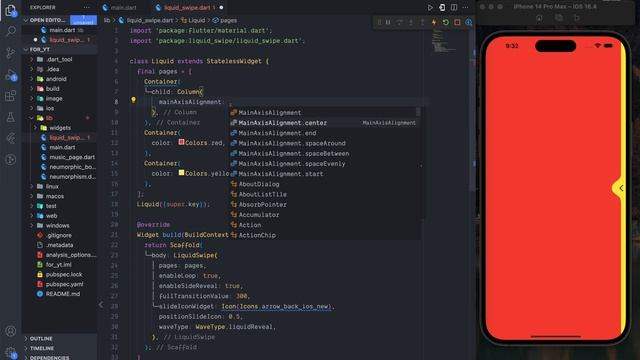Click the yellow Colors.yellow swatch

coord(181,173)
